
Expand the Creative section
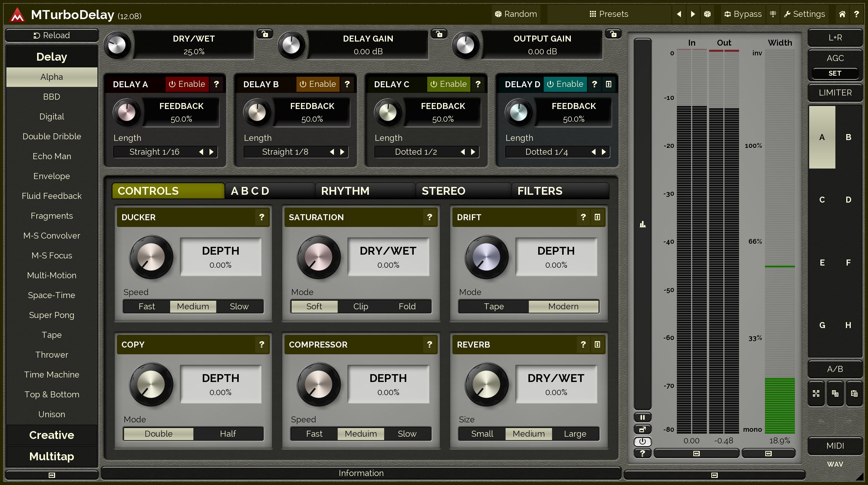pyautogui.click(x=52, y=435)
